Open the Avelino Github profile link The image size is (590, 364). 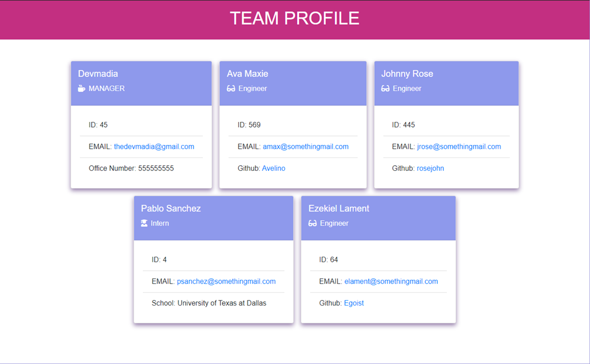point(274,169)
